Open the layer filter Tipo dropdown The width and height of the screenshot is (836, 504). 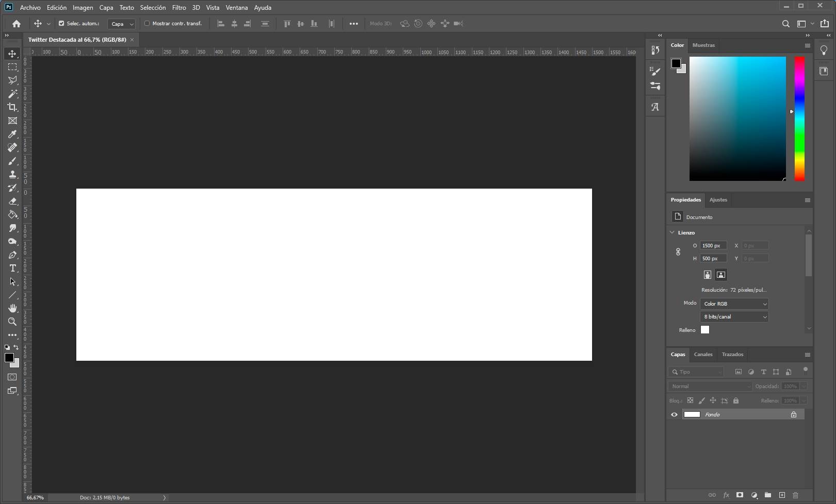pos(696,372)
